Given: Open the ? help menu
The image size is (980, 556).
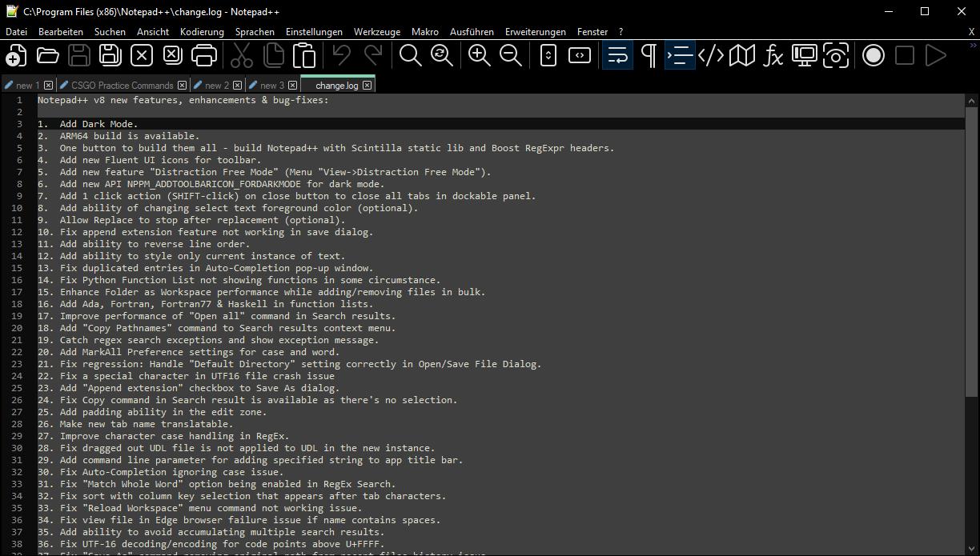Looking at the screenshot, I should pos(621,32).
